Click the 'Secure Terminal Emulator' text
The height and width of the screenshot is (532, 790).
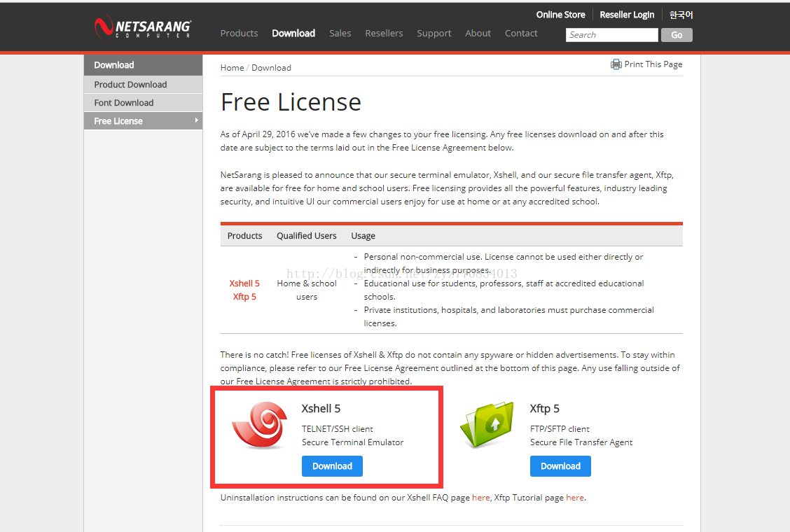tap(352, 442)
